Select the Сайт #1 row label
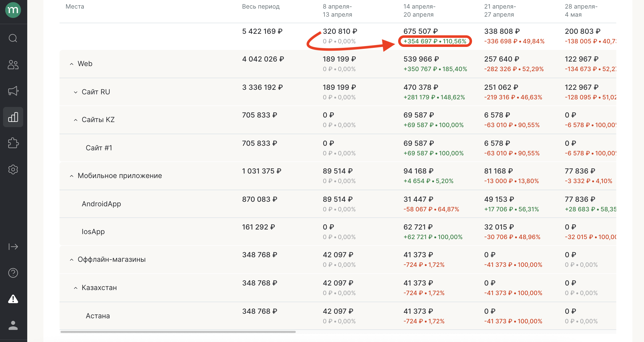The width and height of the screenshot is (644, 342). 99,148
